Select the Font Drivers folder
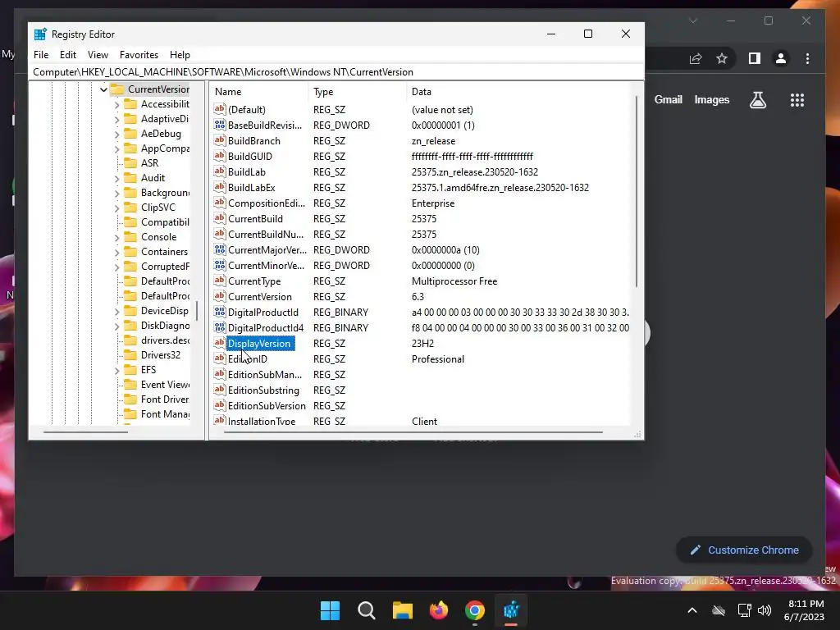840x630 pixels. 165,399
